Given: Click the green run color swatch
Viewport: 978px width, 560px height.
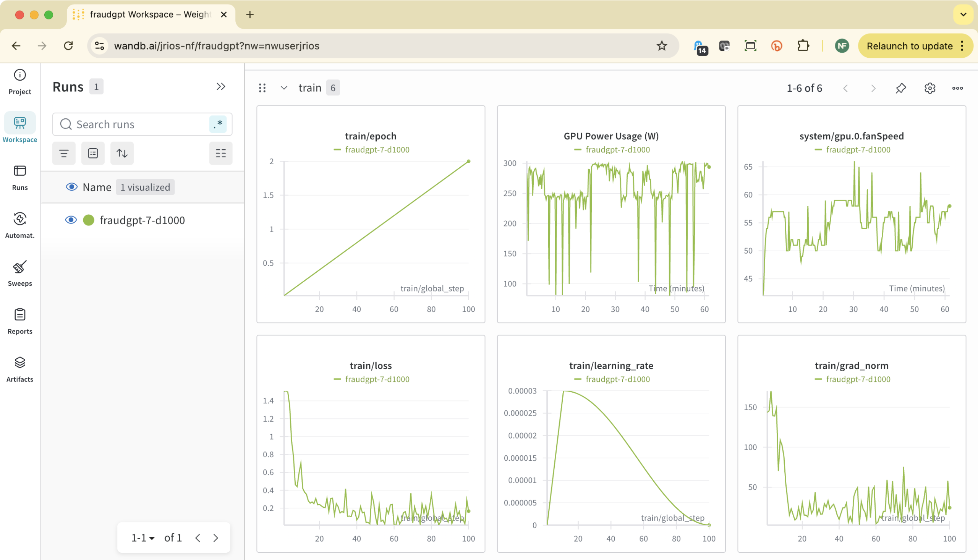Looking at the screenshot, I should [89, 220].
